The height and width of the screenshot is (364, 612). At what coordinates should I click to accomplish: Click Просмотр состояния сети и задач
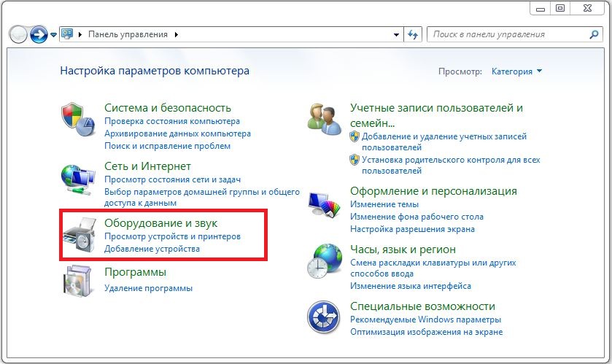click(x=172, y=180)
